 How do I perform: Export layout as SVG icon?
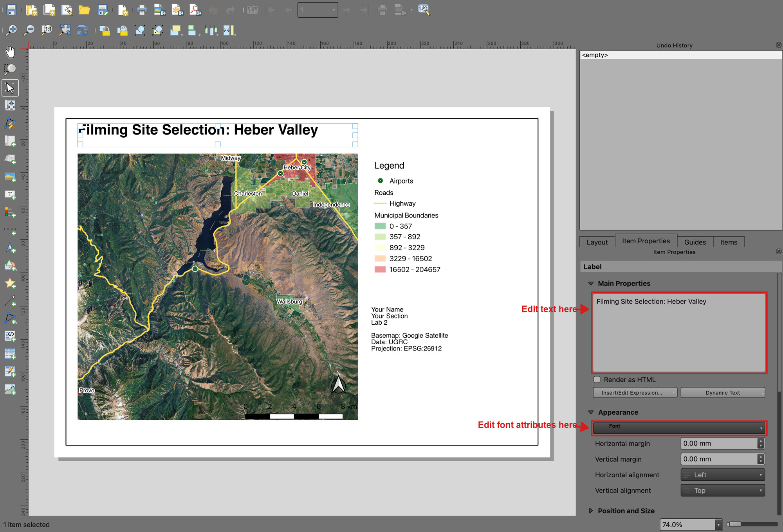pos(177,10)
